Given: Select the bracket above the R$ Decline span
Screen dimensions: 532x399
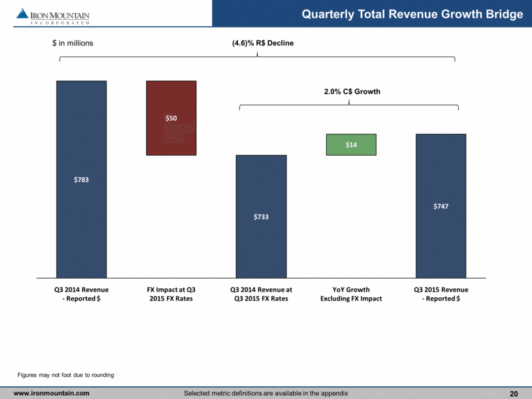Looking at the screenshot, I should 257,58.
